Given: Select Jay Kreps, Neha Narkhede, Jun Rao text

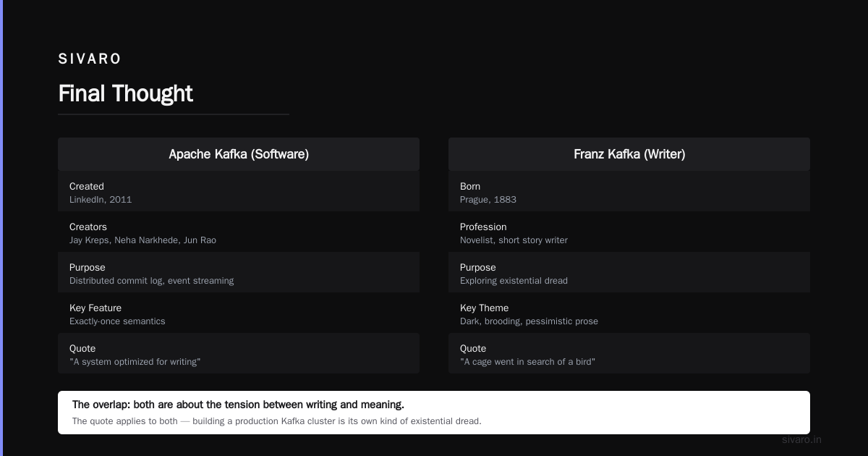Looking at the screenshot, I should [142, 240].
